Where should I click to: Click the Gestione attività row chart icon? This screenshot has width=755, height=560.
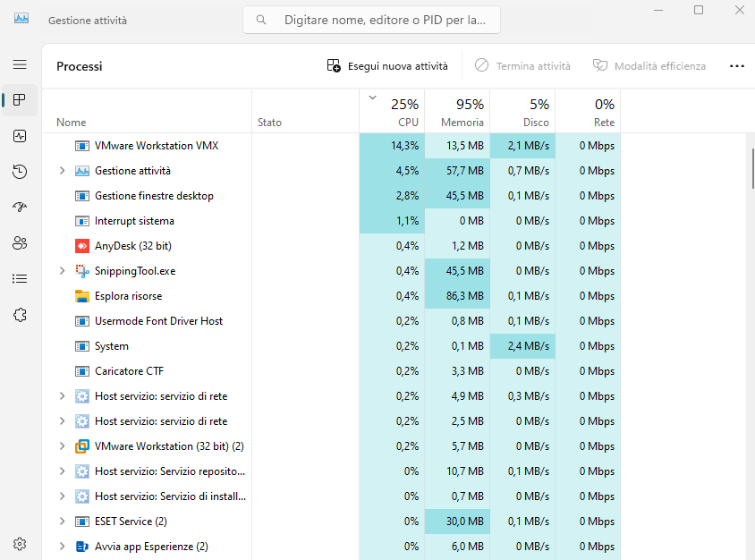(82, 171)
